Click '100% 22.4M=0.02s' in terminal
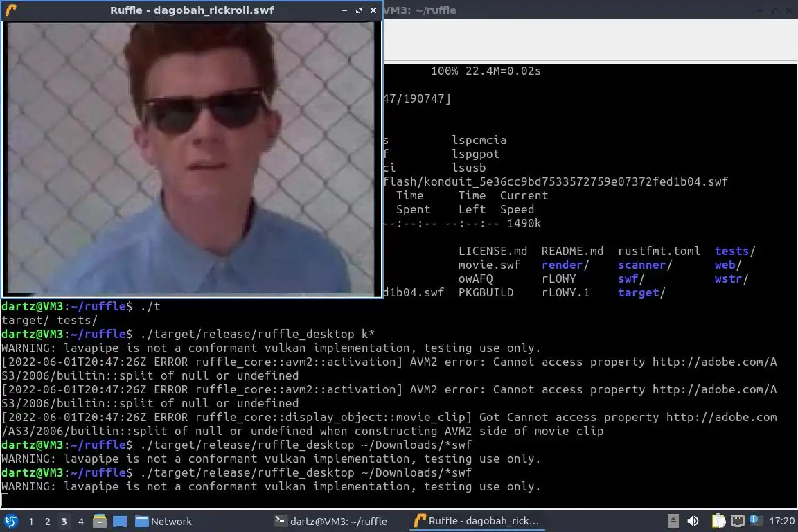Viewport: 798px width, 532px height. pos(486,71)
